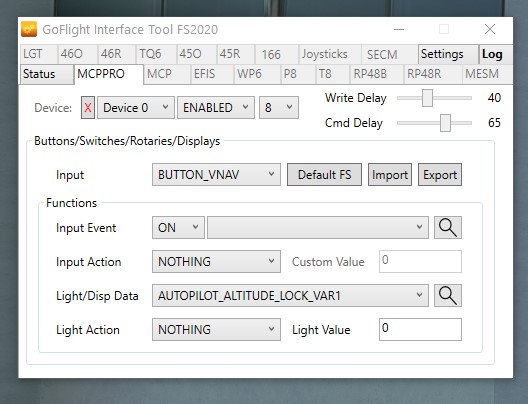Click the Light Value input field

click(420, 330)
